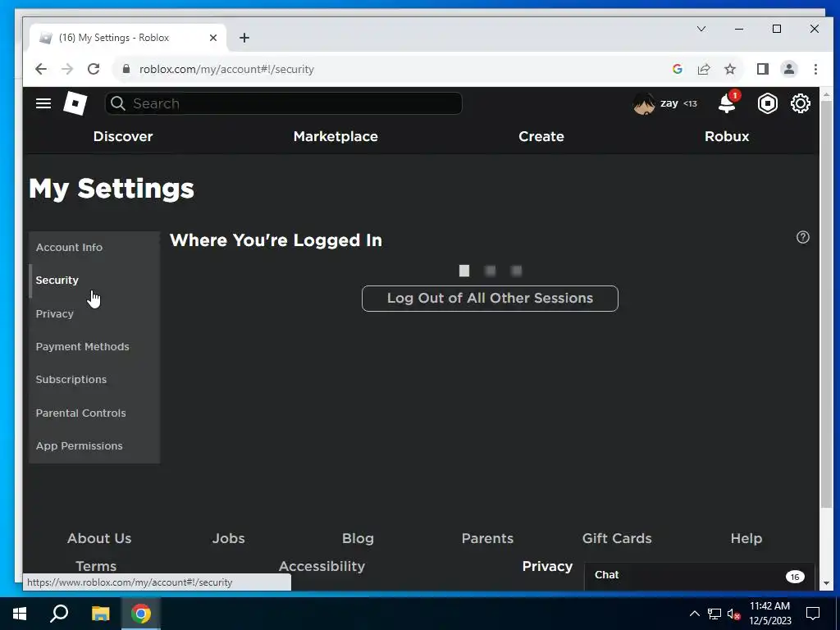This screenshot has height=630, width=840.
Task: Open the Robux hexagon icon in header
Action: point(768,103)
